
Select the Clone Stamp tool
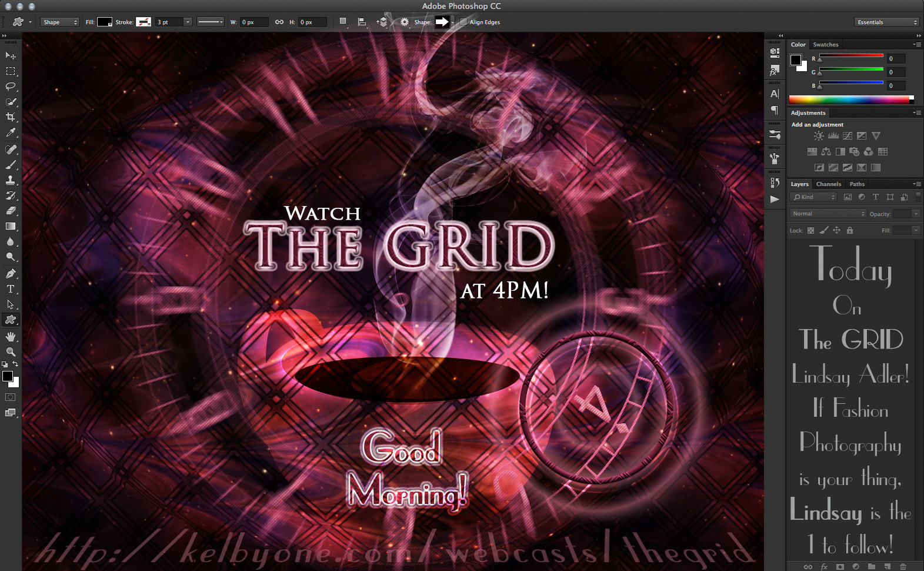(11, 180)
